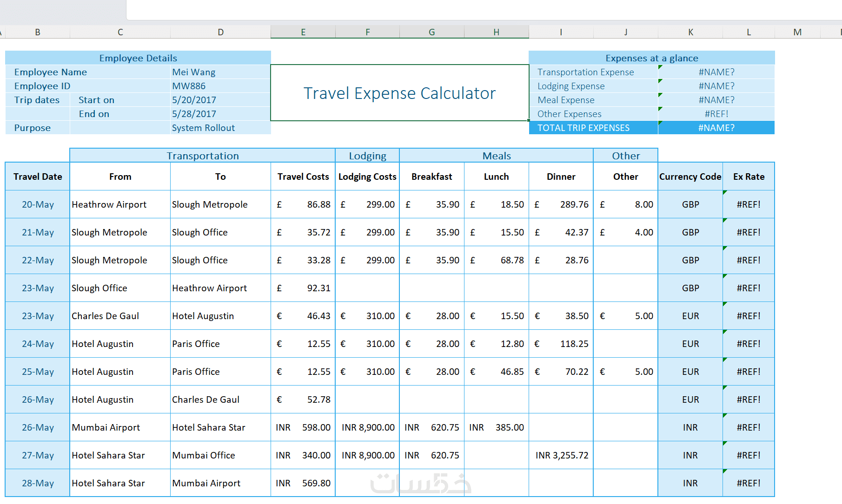Click the "20-May" travel date cell
Viewport: 842px width, 504px height.
[38, 204]
